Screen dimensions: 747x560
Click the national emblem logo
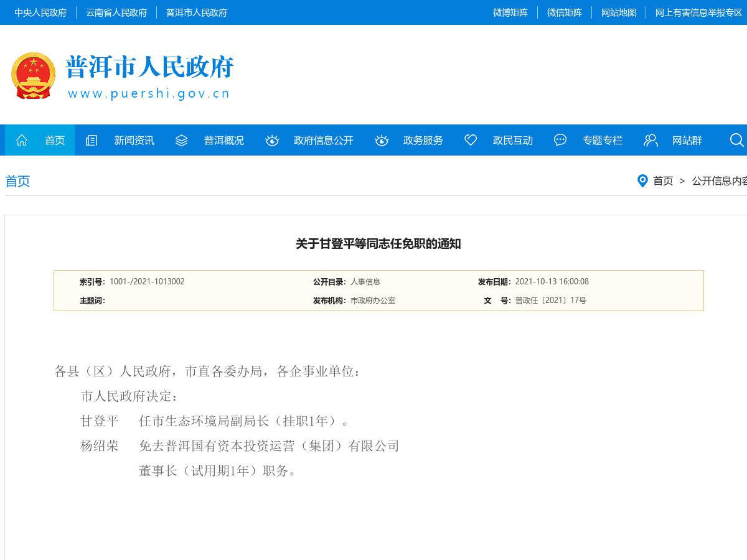tap(33, 75)
